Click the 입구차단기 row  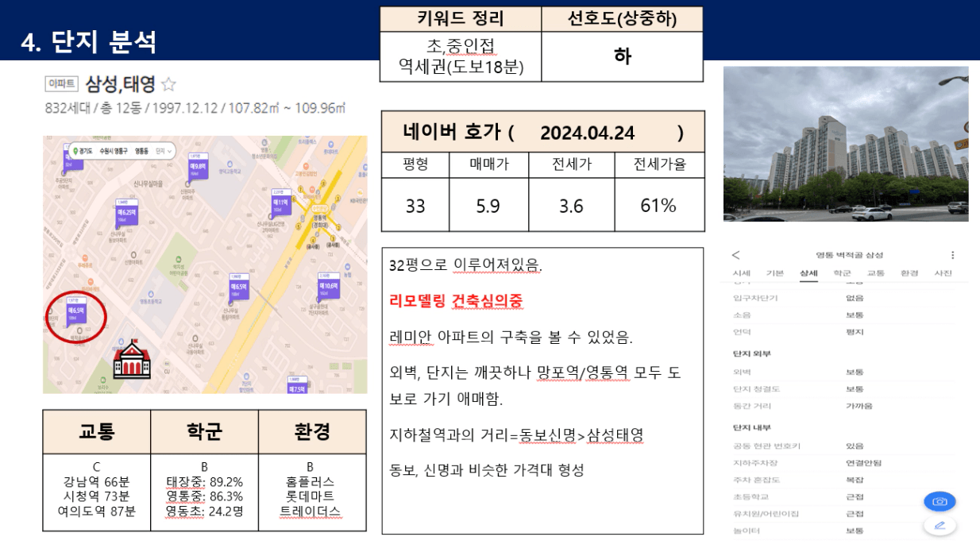tap(846, 299)
